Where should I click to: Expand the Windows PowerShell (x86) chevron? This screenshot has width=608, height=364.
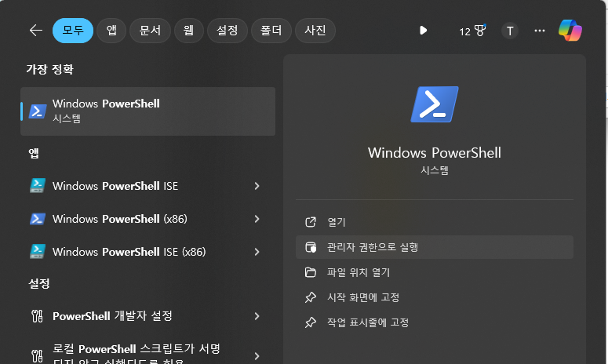[257, 219]
